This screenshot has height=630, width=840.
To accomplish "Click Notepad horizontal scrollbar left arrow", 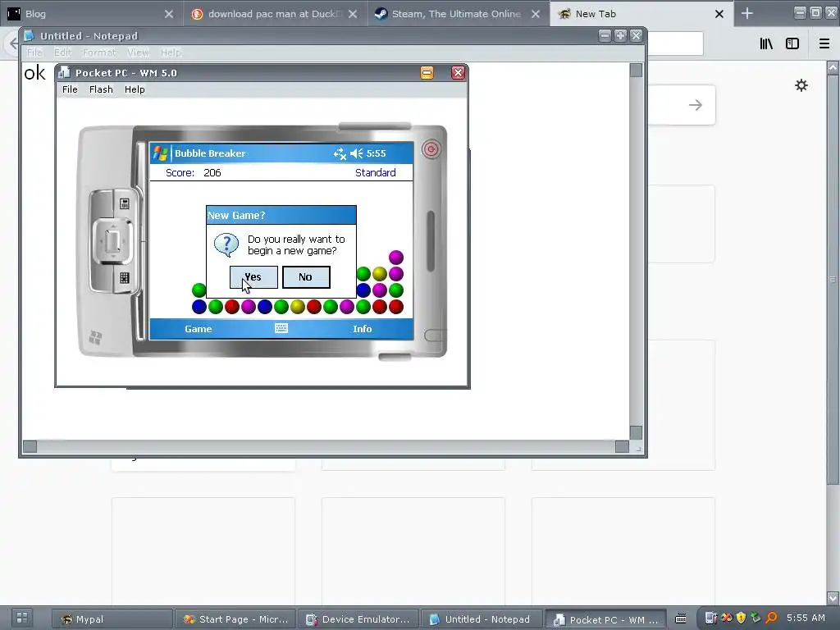I will tap(30, 446).
